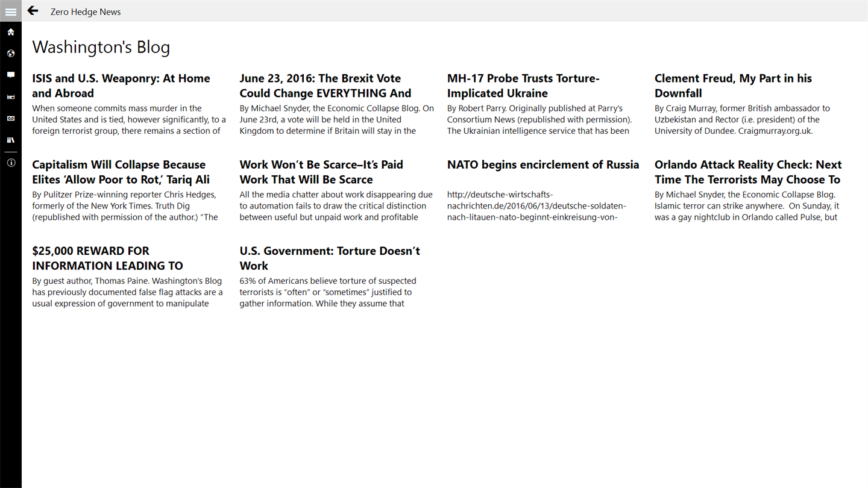Click summary 'By Robert Parry. Originally published'

point(539,120)
